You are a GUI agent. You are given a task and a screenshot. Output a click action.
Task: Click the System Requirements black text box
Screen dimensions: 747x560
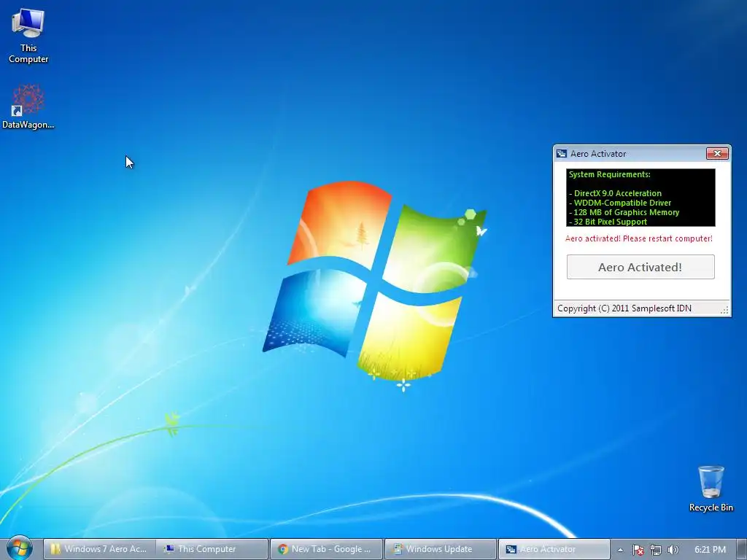(x=640, y=198)
